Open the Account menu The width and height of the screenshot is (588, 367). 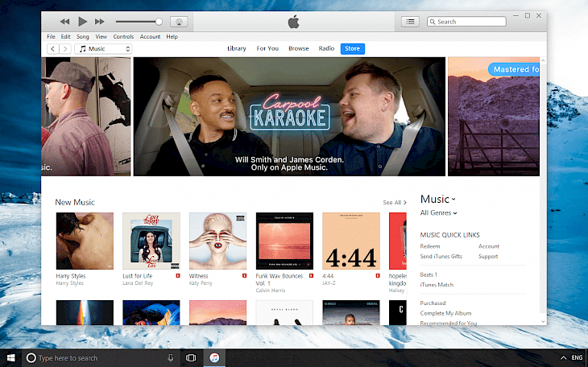click(x=150, y=36)
